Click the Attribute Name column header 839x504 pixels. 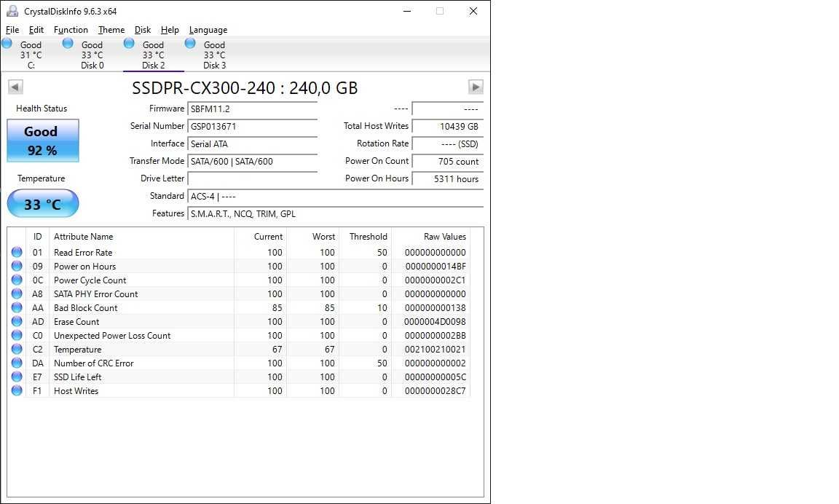[141, 237]
